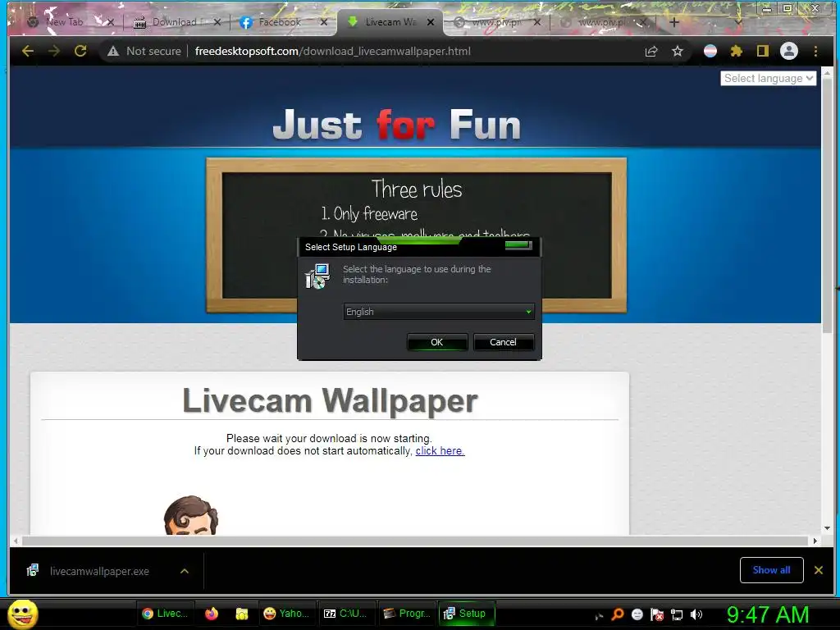
Task: Click the Livecam Wallpaper heading
Action: 330,400
